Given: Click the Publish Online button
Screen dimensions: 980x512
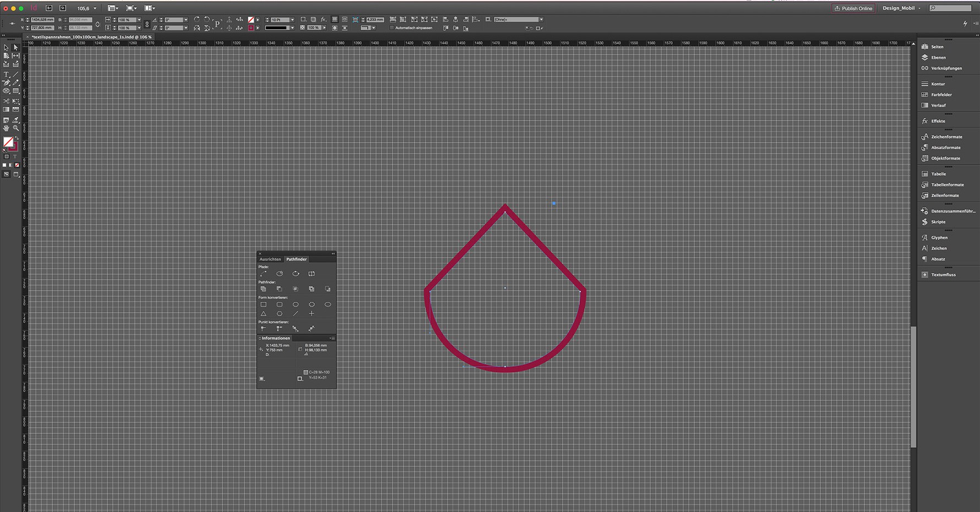Looking at the screenshot, I should click(853, 8).
